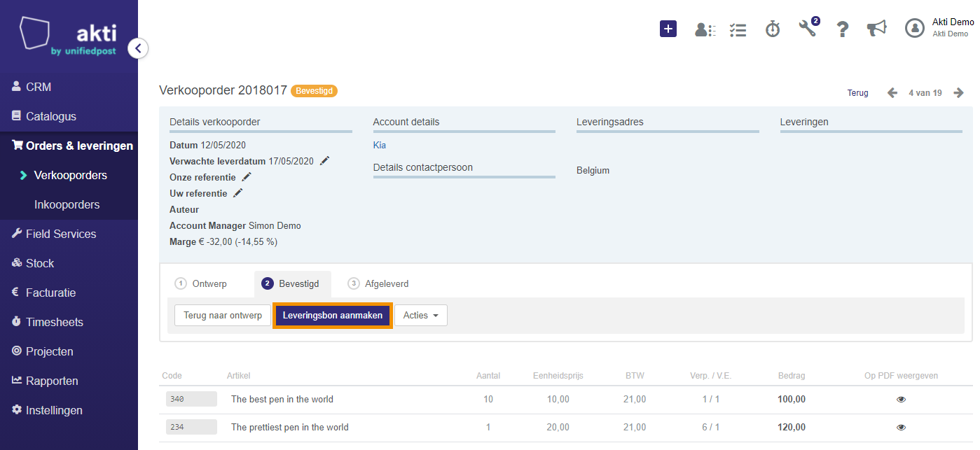The height and width of the screenshot is (450, 980).
Task: Switch to the Bevestigd step tab
Action: point(292,283)
